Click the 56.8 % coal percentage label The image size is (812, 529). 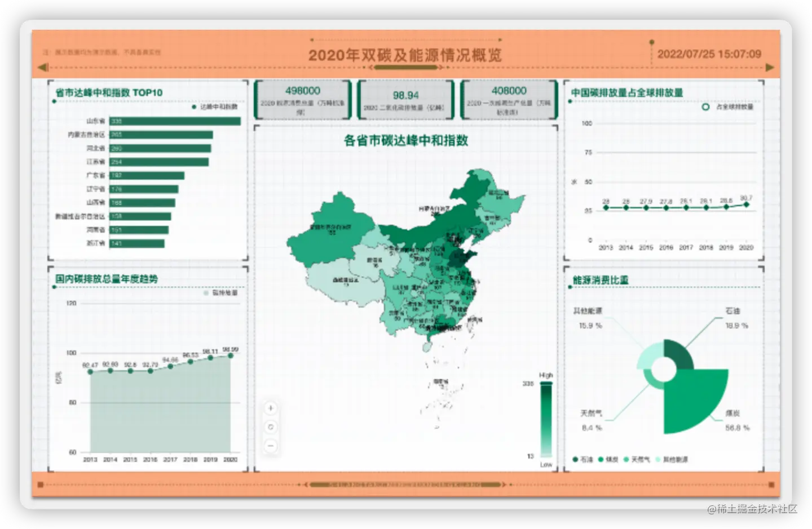click(x=738, y=428)
